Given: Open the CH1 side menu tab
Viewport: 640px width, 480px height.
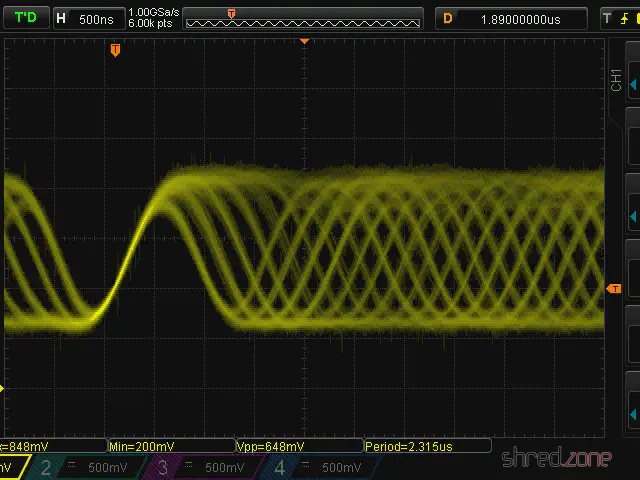Looking at the screenshot, I should coord(616,82).
